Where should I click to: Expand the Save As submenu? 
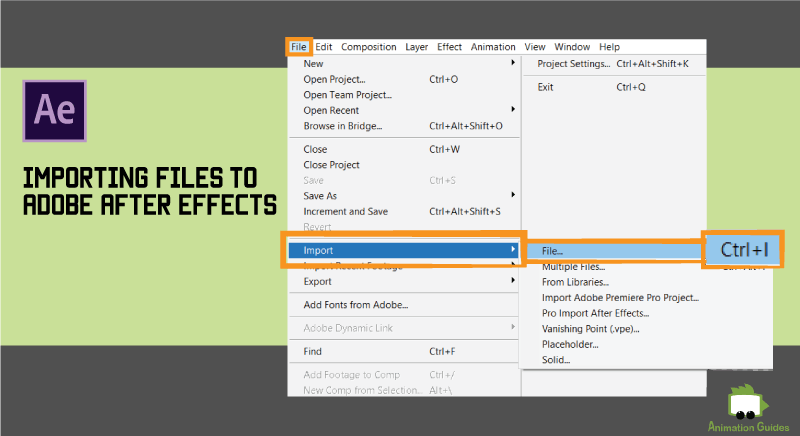[404, 196]
